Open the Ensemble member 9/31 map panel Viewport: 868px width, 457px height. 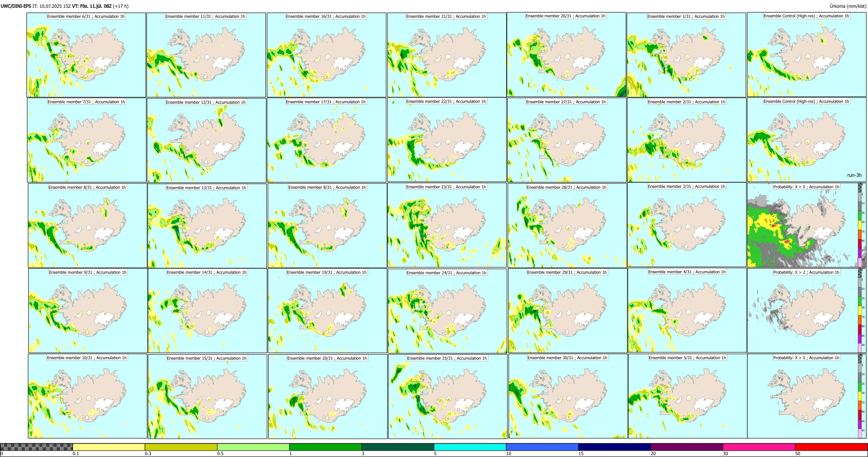pos(88,311)
